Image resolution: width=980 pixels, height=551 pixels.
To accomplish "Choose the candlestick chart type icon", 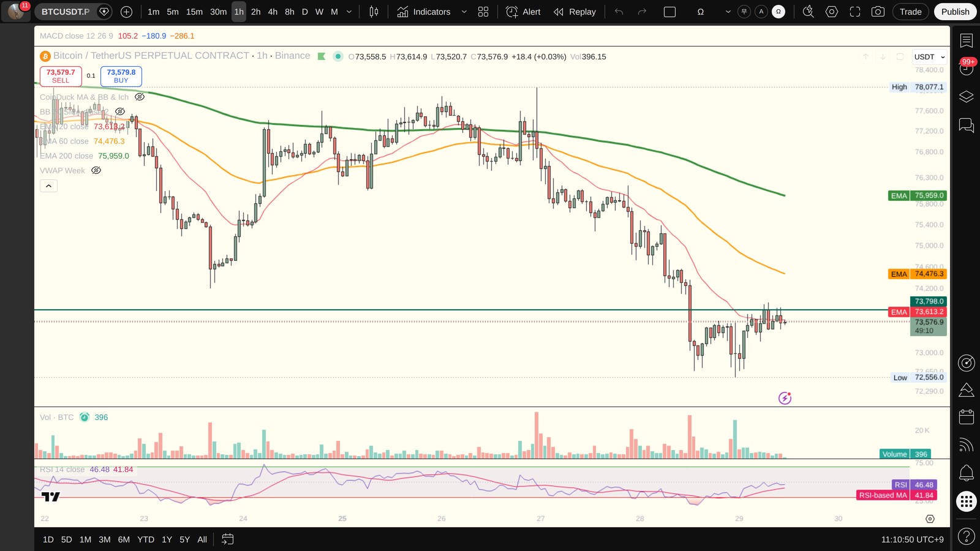I will coord(374,12).
